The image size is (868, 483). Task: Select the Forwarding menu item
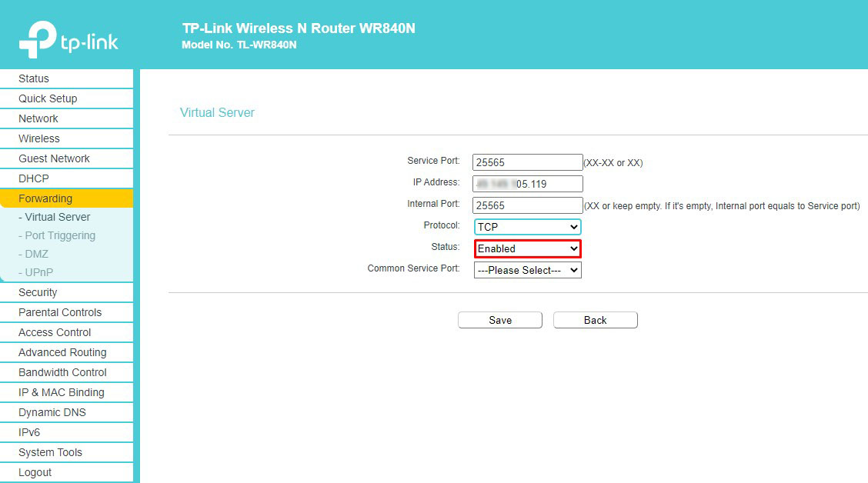(x=66, y=198)
